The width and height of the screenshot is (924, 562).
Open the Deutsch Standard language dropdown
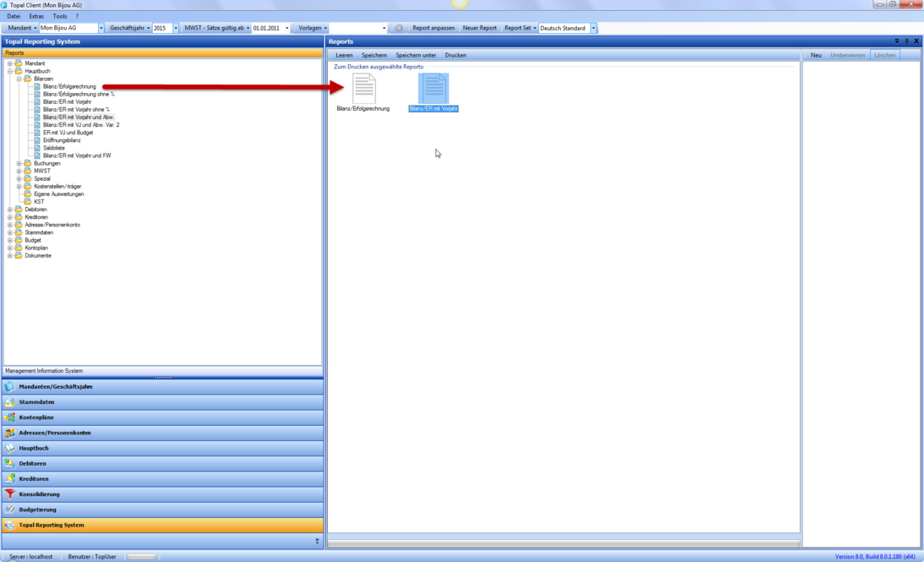[593, 28]
